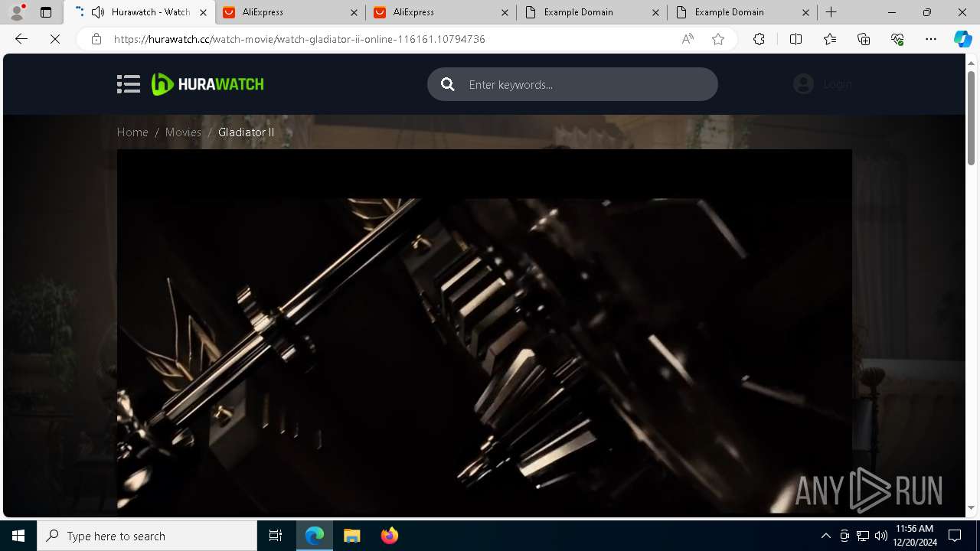Go to Home breadcrumb
The width and height of the screenshot is (980, 551).
coord(132,132)
